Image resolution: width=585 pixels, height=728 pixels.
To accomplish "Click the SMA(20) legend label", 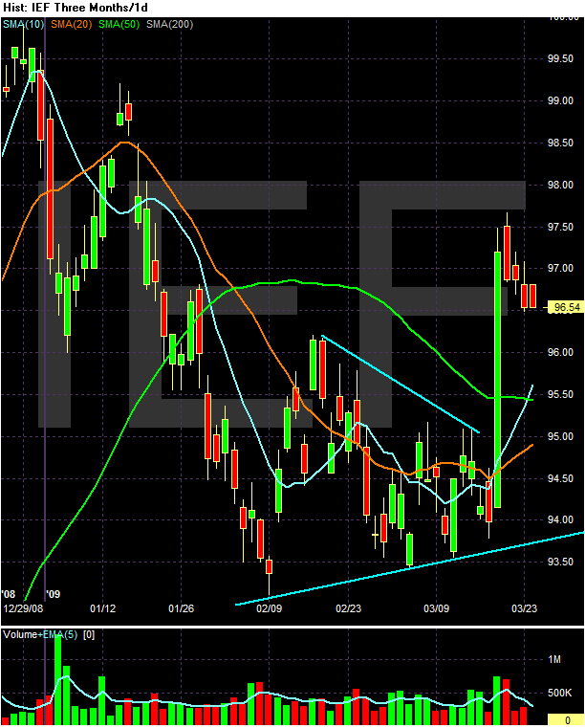I will coord(72,24).
